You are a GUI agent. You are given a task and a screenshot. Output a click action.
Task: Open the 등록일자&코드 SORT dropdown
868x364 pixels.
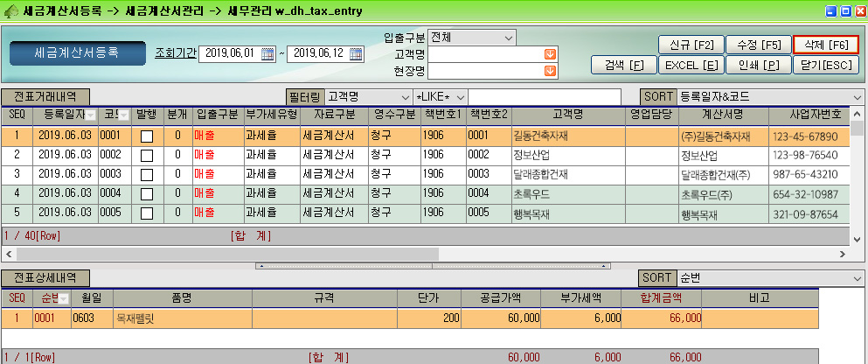[x=858, y=97]
